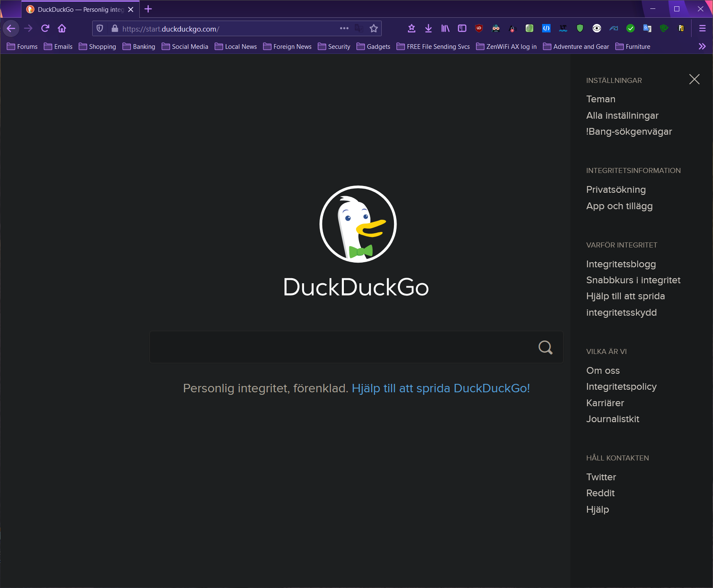Visit DuckDuckGo on Reddit
The image size is (713, 588).
[x=600, y=493]
